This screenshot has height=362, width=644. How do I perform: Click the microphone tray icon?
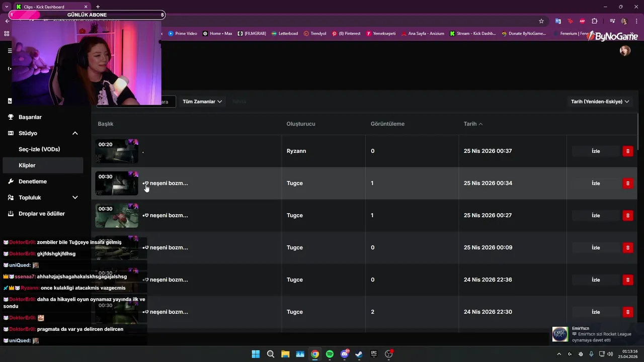[x=591, y=354]
